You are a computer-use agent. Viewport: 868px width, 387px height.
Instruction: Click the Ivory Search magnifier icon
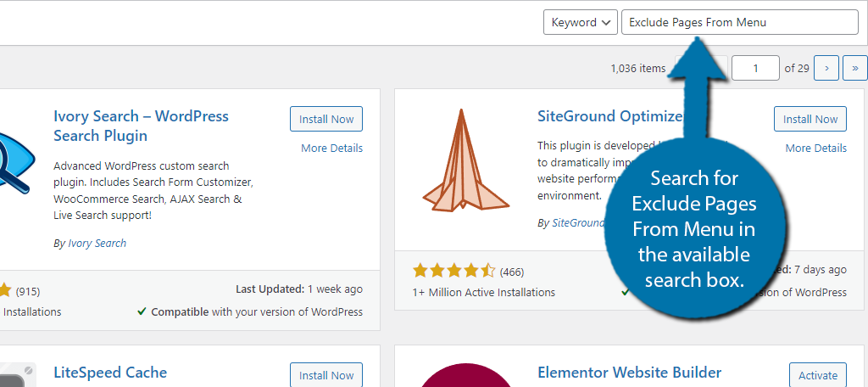[x=17, y=160]
